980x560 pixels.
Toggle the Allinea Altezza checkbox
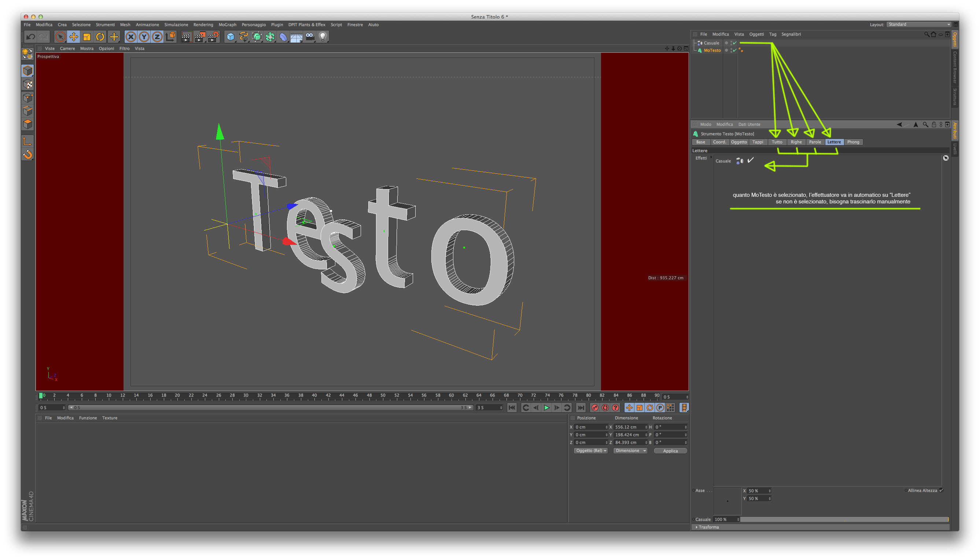click(941, 490)
